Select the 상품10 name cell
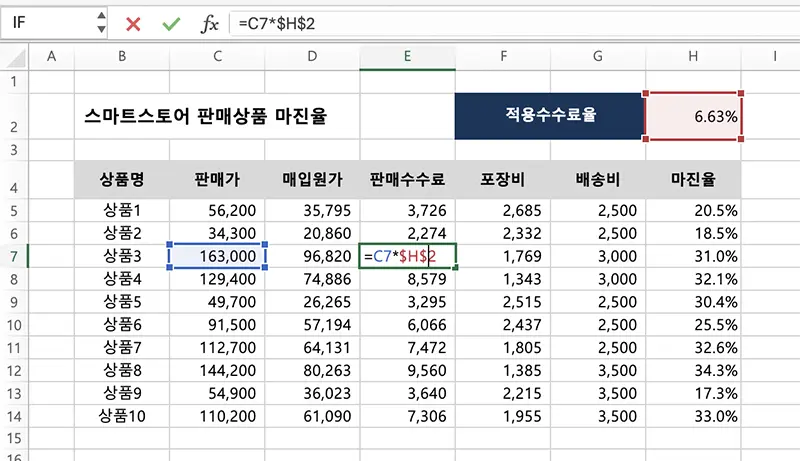The height and width of the screenshot is (461, 800). (x=122, y=416)
